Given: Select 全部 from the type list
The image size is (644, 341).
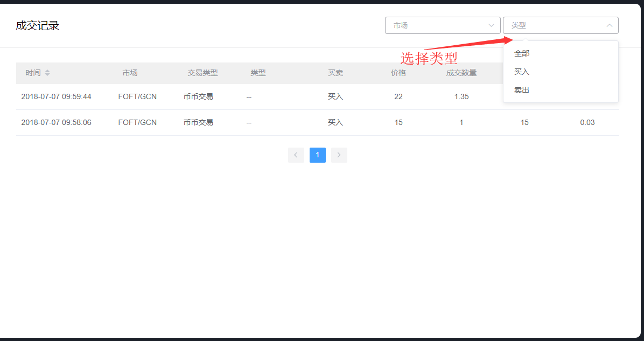Looking at the screenshot, I should coord(522,53).
